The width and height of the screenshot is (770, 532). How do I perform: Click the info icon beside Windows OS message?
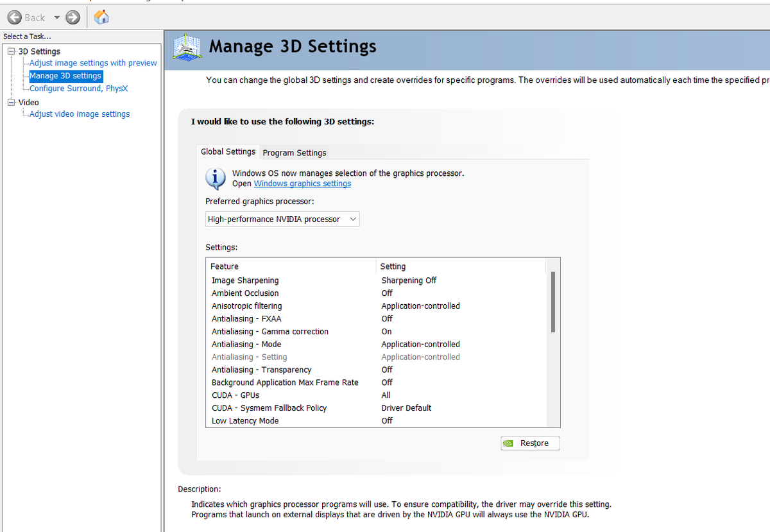(x=216, y=178)
